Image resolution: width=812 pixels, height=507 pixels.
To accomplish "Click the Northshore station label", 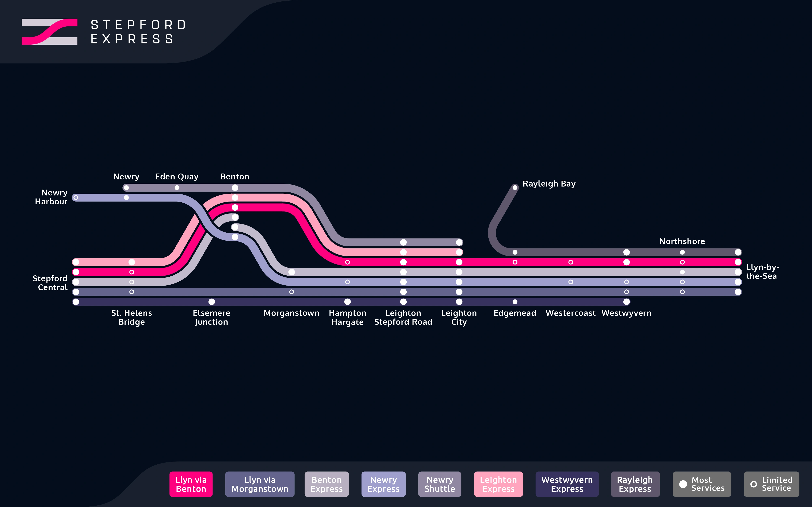I will click(x=682, y=242).
